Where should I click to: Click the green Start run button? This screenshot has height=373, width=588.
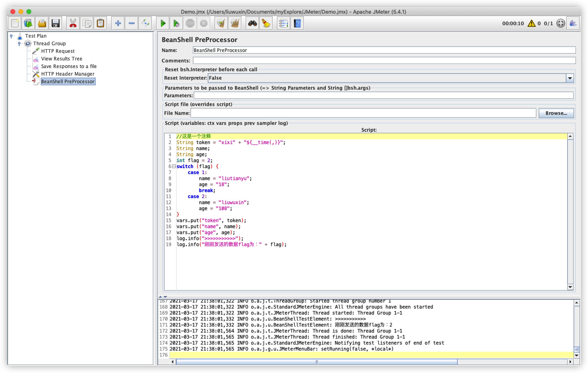[x=163, y=23]
